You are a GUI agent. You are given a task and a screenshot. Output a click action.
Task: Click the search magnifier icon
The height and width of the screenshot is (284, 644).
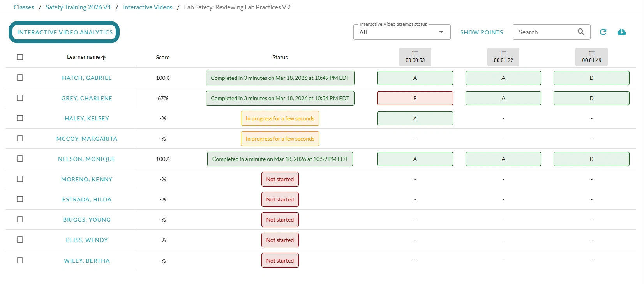[x=581, y=32]
